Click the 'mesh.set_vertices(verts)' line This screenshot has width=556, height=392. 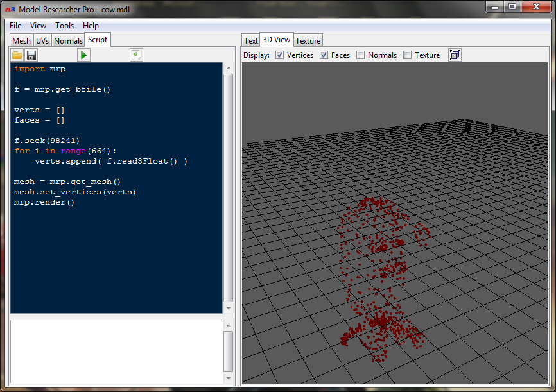click(x=75, y=192)
